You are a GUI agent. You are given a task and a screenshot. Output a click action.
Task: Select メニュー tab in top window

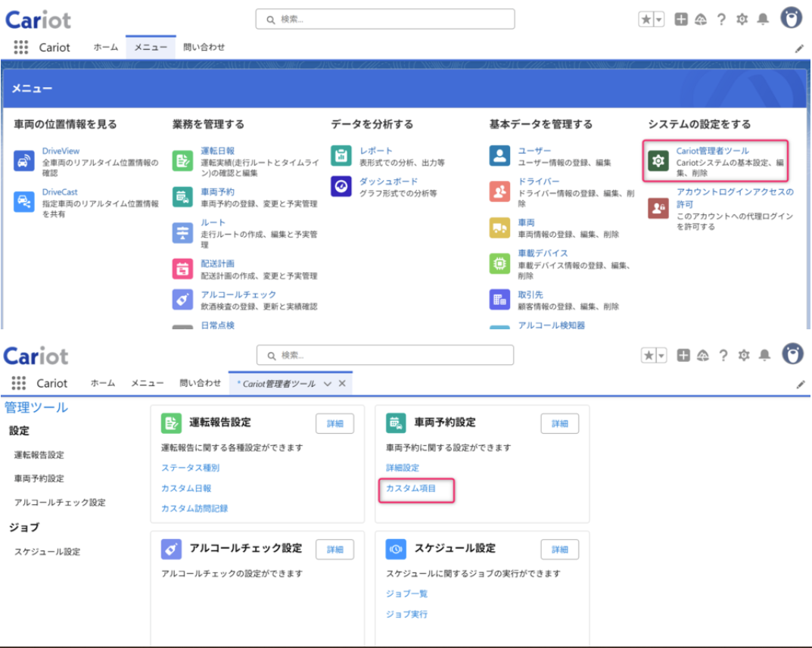click(151, 47)
